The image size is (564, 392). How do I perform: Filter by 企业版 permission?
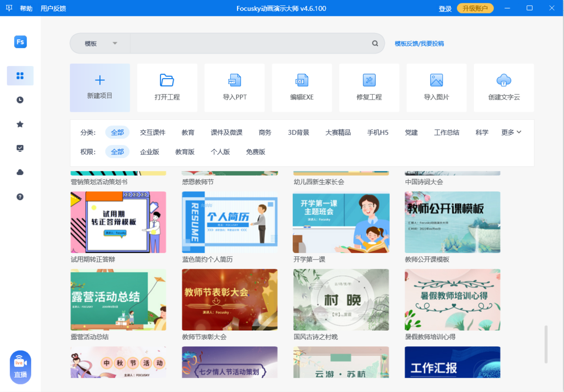point(149,152)
